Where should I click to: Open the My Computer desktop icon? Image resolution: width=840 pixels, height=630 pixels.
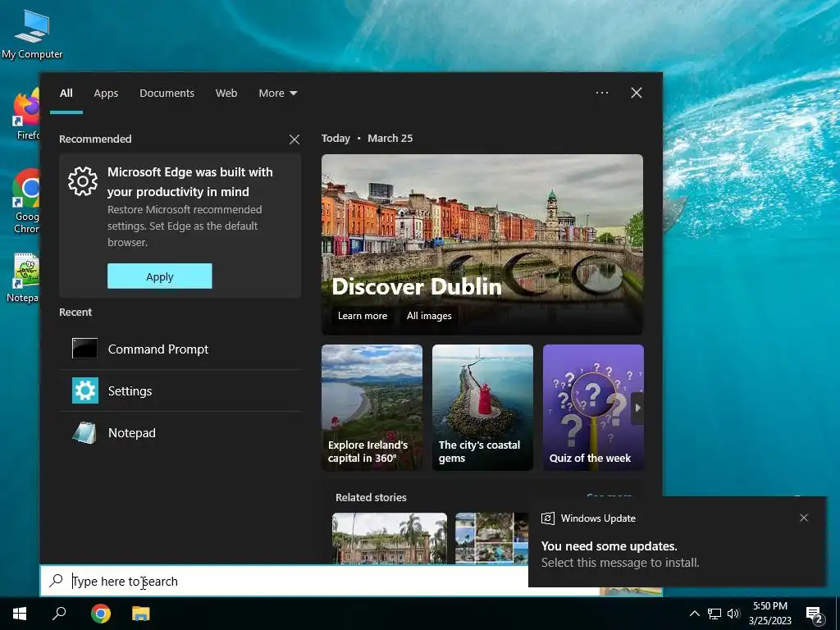coord(32,34)
